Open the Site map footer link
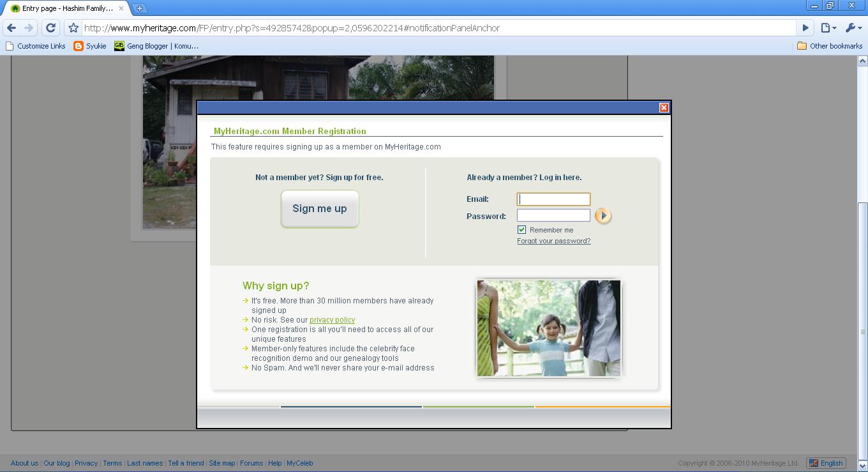868x472 pixels. [x=222, y=463]
